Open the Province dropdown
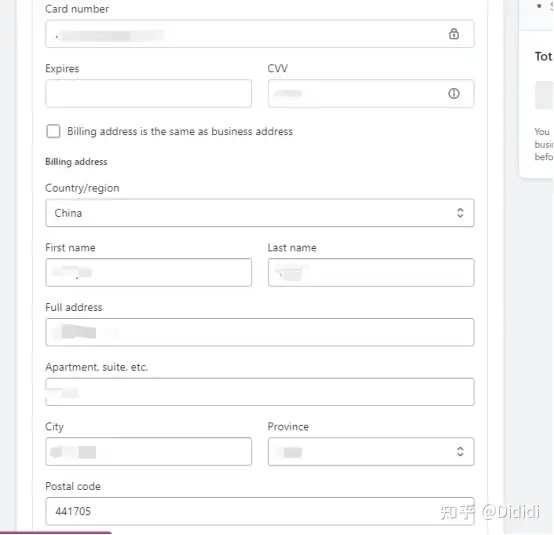554x535 pixels. 371,452
